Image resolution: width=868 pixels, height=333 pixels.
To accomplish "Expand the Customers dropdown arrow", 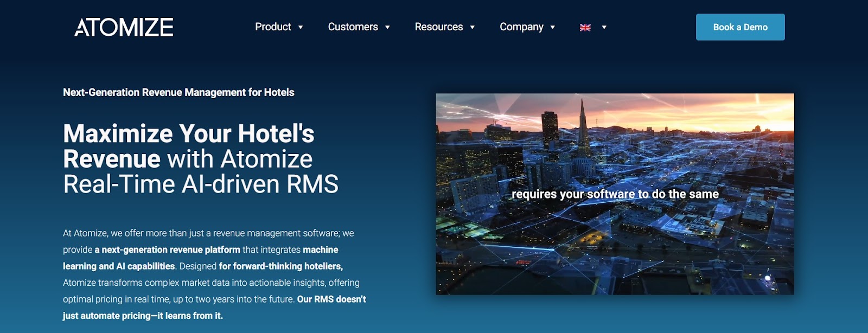I will (x=387, y=27).
